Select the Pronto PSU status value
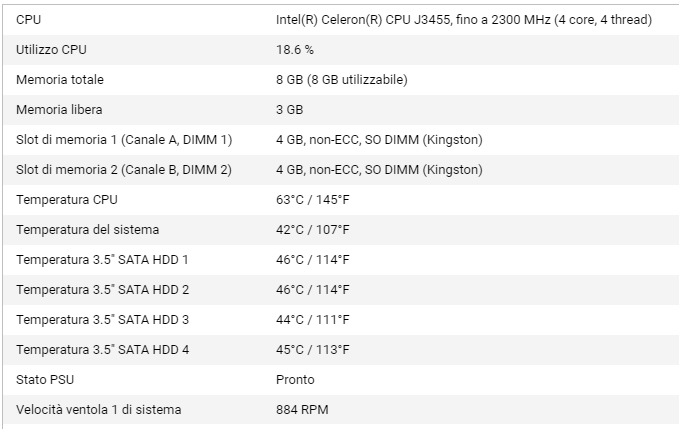679x429 pixels. point(295,379)
